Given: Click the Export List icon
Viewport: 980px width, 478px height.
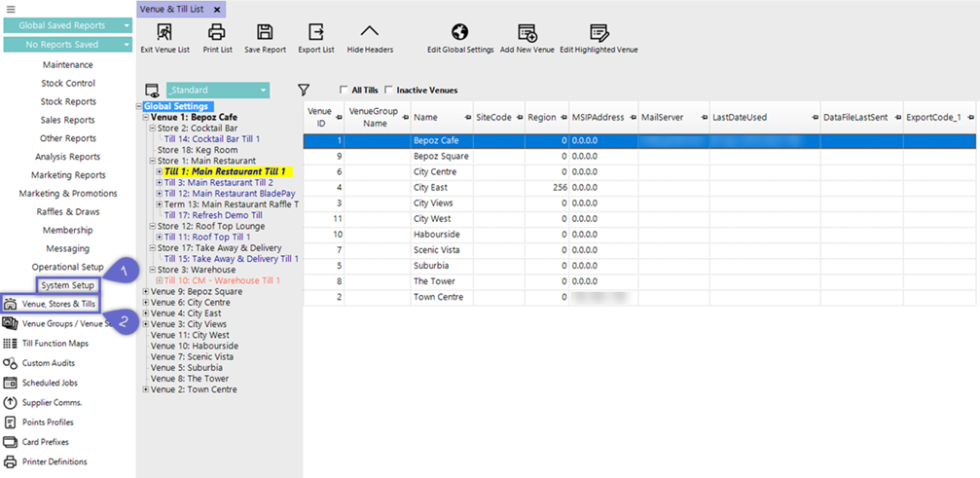Looking at the screenshot, I should pyautogui.click(x=315, y=32).
